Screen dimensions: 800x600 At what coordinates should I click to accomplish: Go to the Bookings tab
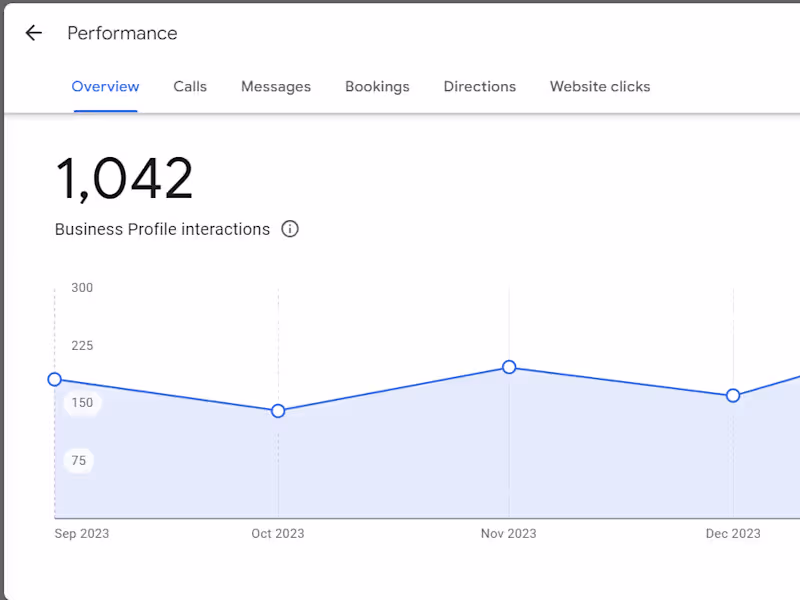377,87
